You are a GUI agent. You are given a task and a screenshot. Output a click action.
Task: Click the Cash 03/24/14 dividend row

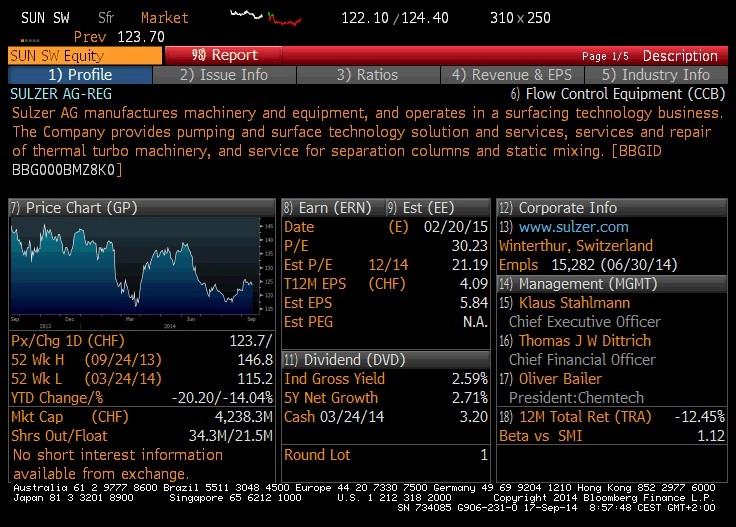(386, 417)
